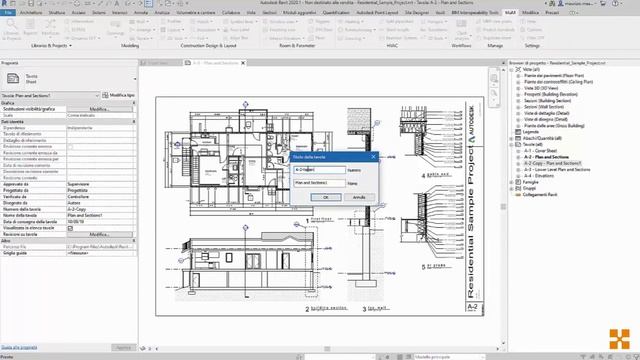Click the sheet Numero input field
This screenshot has width=640, height=360.
[319, 170]
